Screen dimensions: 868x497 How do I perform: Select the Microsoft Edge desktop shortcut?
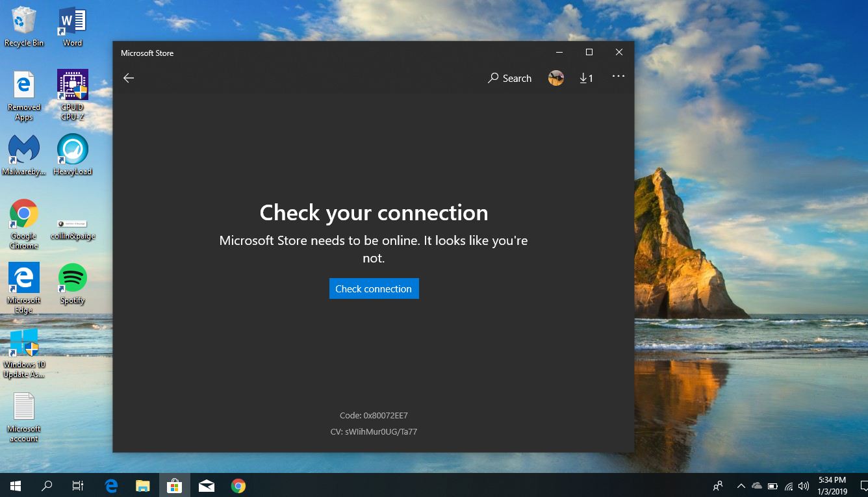24,288
